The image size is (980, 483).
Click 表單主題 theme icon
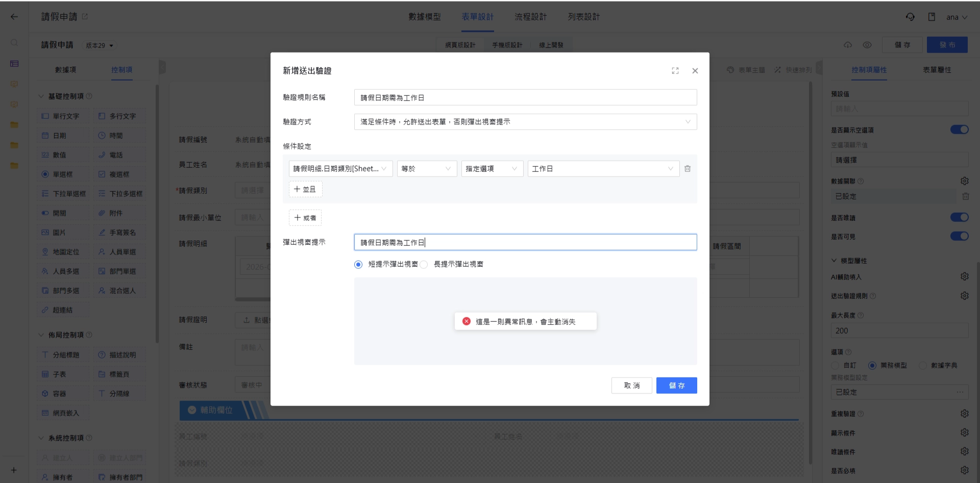pos(730,70)
